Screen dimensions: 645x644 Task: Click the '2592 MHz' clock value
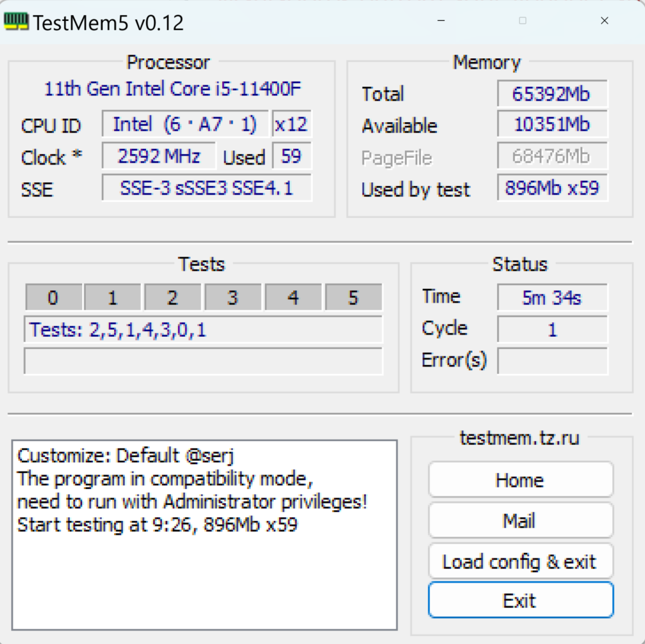tap(159, 156)
